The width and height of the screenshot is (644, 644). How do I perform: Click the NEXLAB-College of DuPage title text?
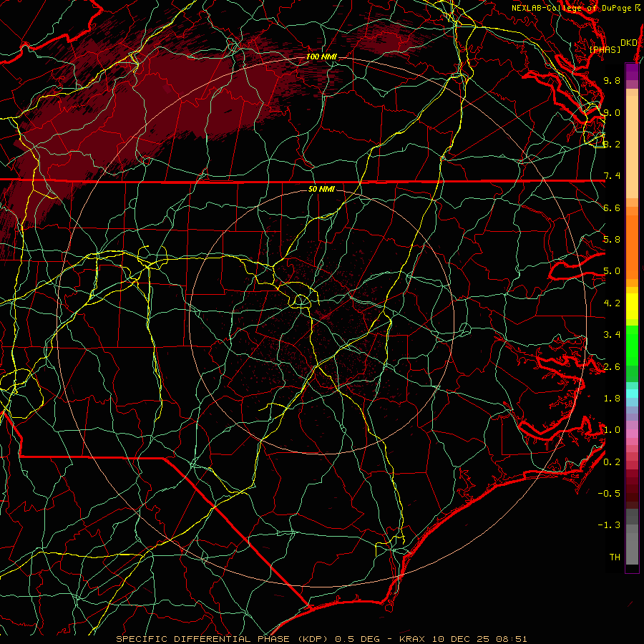coord(572,8)
